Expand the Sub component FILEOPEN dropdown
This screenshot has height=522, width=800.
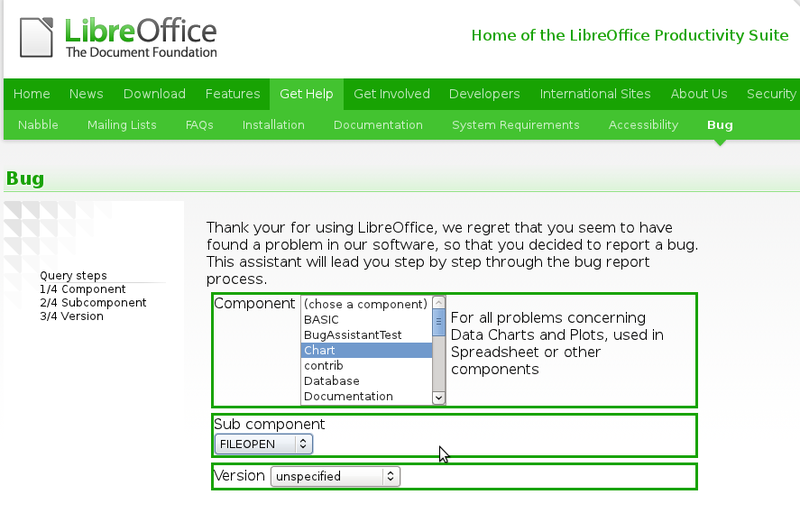pyautogui.click(x=264, y=443)
